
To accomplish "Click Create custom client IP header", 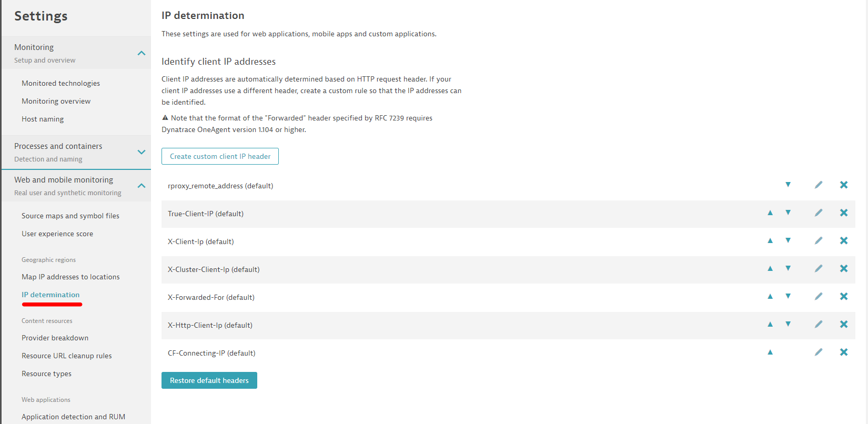I will coord(220,156).
